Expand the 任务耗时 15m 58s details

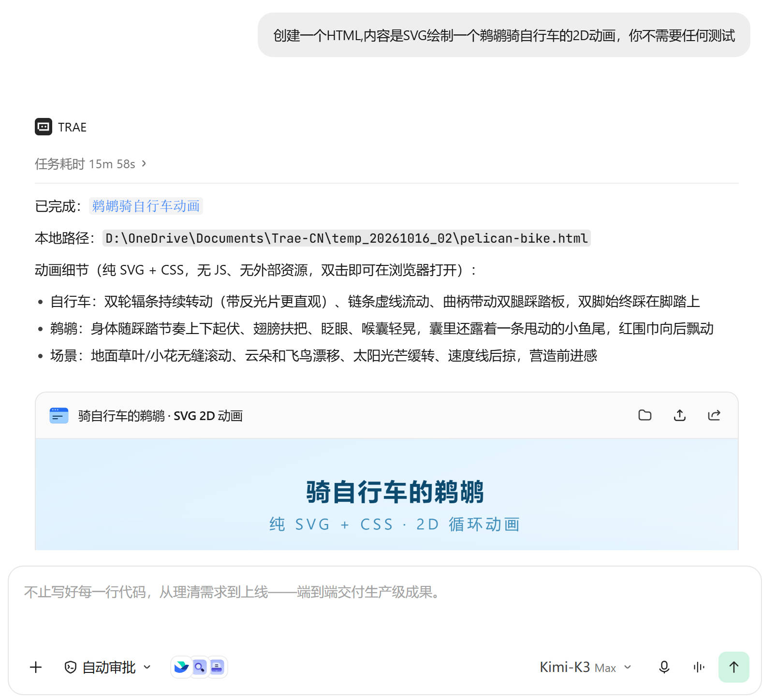coord(90,164)
